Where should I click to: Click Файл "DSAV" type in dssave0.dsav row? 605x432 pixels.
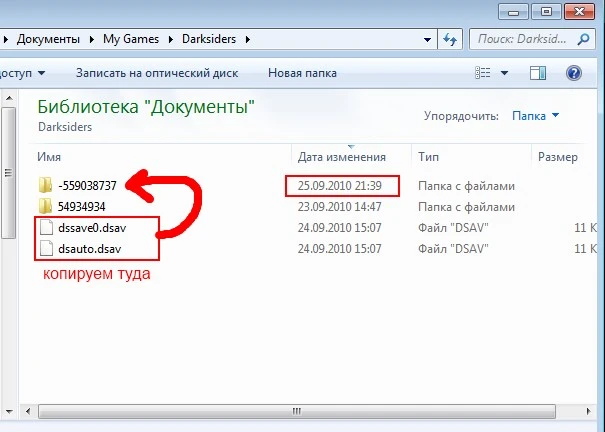click(453, 228)
